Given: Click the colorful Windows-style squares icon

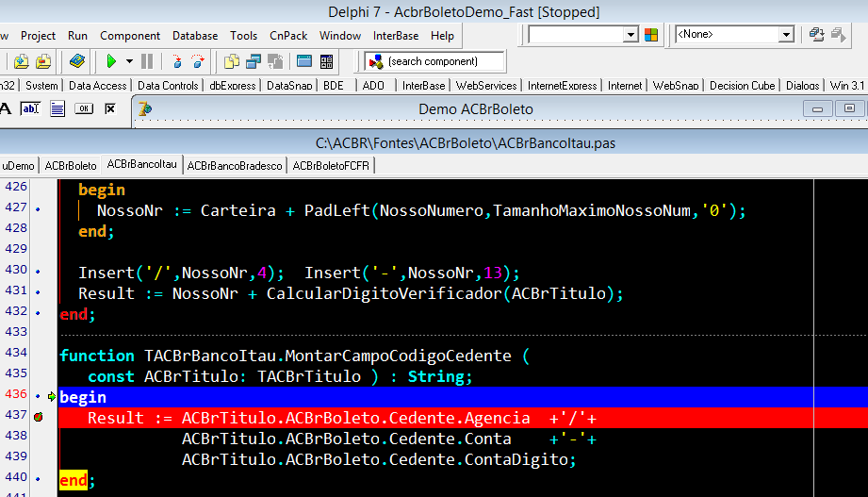Looking at the screenshot, I should (x=651, y=35).
